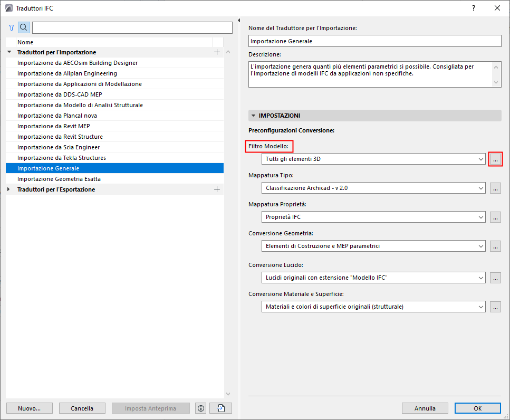Open Filtro Modello options ellipsis button

coord(495,159)
